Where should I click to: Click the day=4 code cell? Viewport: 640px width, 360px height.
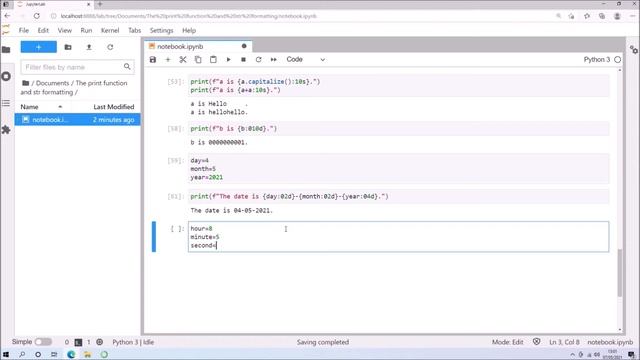coord(398,169)
